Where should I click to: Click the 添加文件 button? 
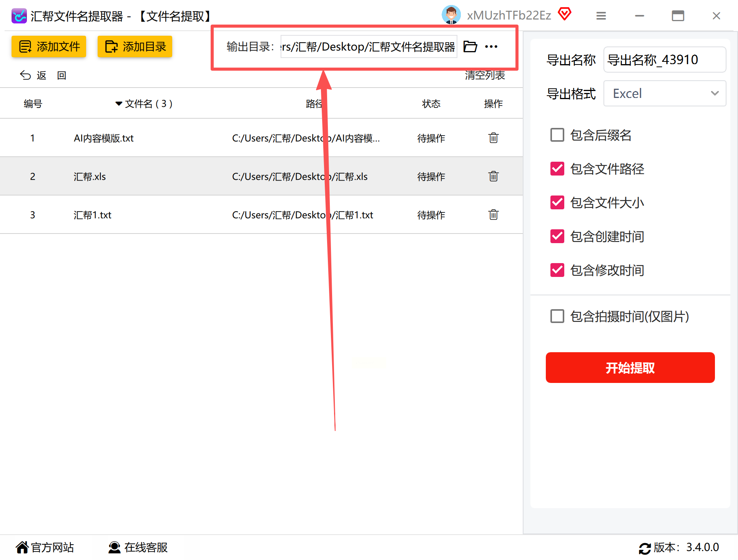pos(49,46)
